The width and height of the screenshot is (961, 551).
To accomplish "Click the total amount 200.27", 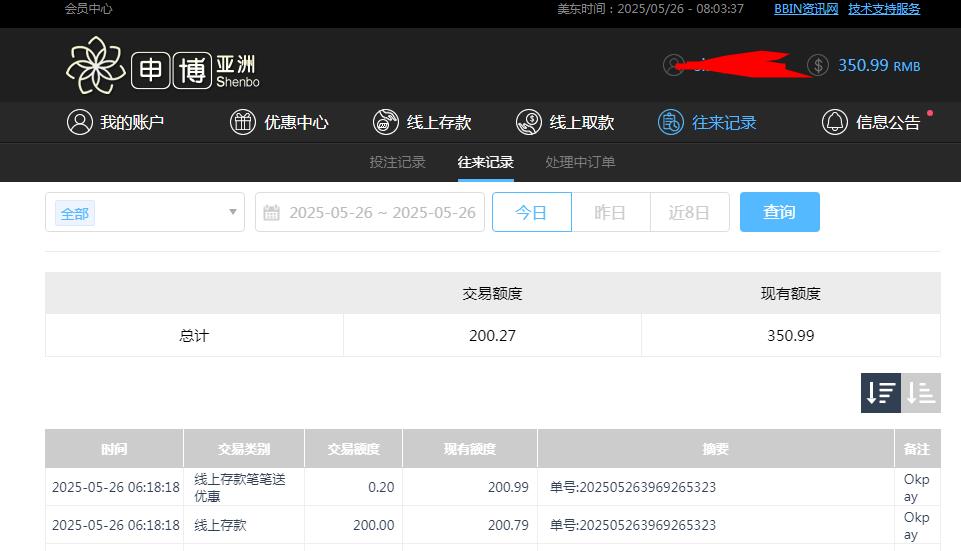I will [492, 335].
